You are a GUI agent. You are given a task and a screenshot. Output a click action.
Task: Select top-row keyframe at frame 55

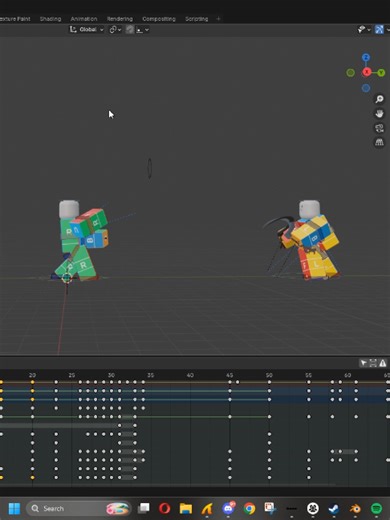coord(309,382)
